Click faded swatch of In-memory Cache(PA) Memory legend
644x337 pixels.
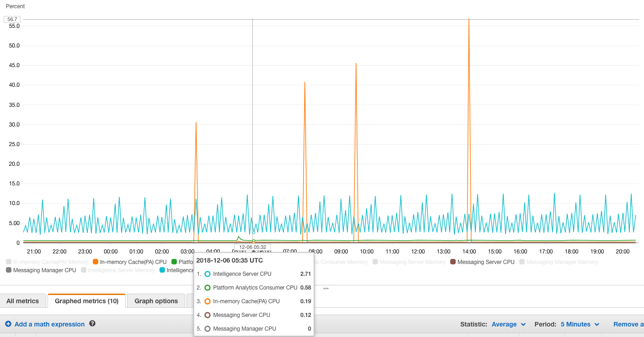point(9,262)
